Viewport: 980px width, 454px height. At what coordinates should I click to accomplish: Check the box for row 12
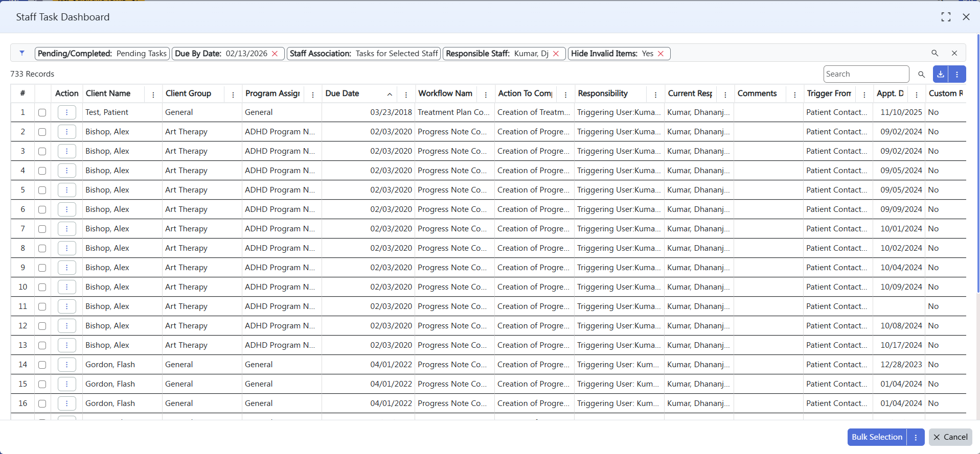(x=42, y=326)
